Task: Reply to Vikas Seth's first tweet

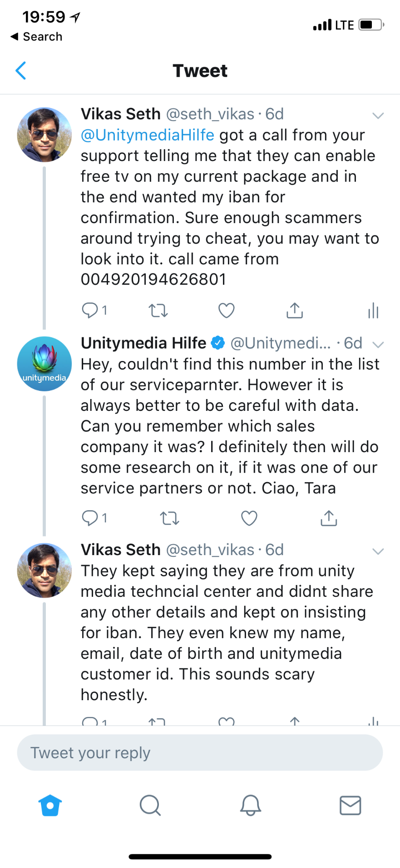Action: point(90,310)
